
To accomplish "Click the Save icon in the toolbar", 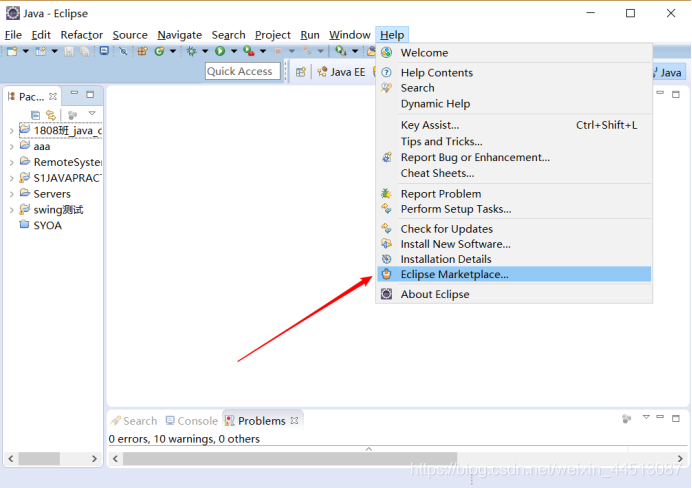I will (69, 52).
